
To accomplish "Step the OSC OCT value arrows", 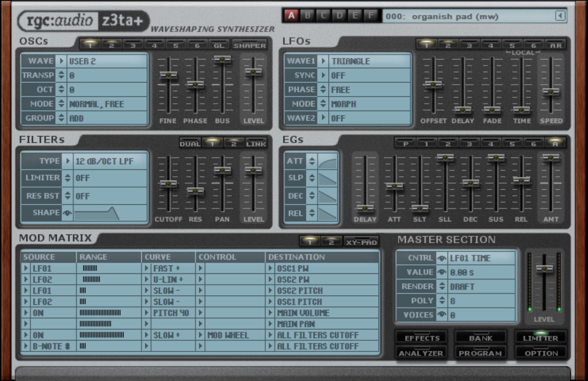I will (62, 90).
